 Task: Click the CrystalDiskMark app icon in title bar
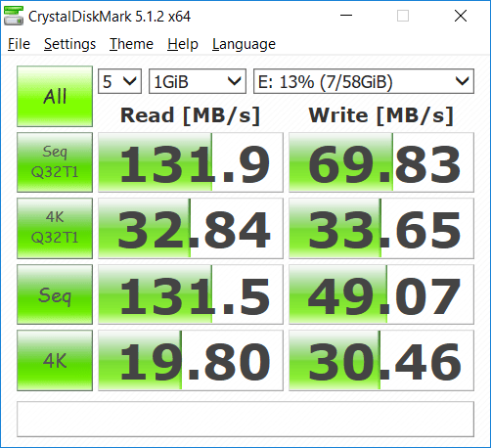pyautogui.click(x=14, y=16)
